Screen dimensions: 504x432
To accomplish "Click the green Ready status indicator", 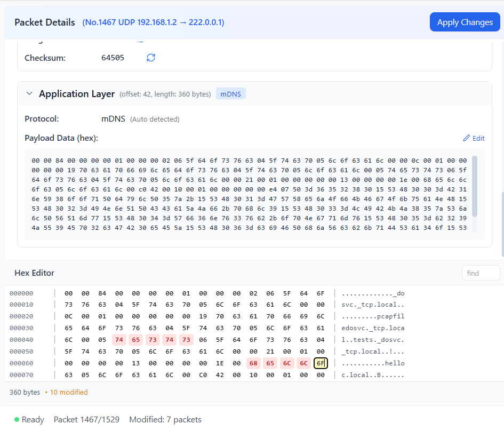I will 16,420.
